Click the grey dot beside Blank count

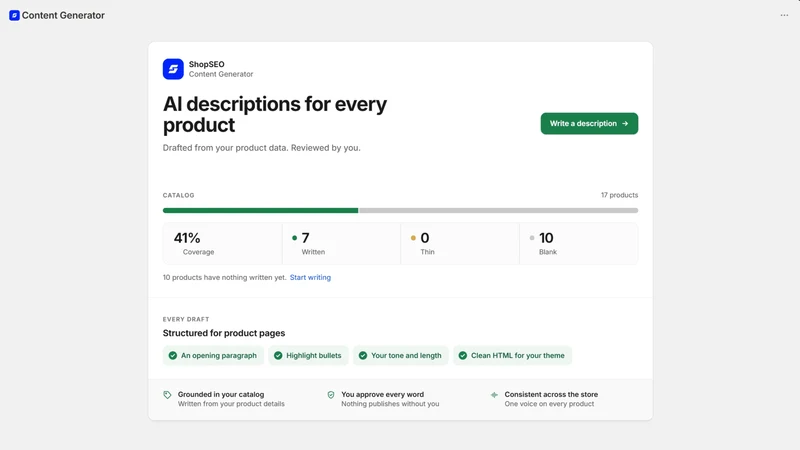532,238
